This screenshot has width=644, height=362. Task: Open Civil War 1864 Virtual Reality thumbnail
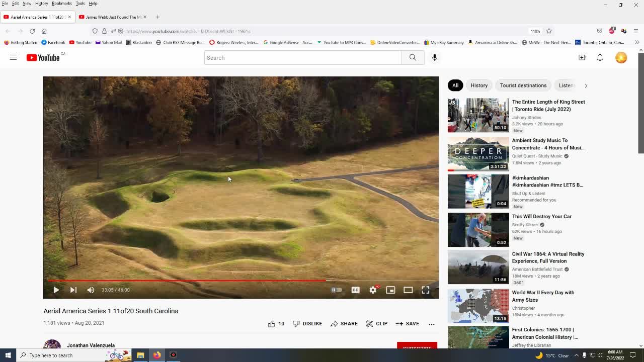coord(478,267)
